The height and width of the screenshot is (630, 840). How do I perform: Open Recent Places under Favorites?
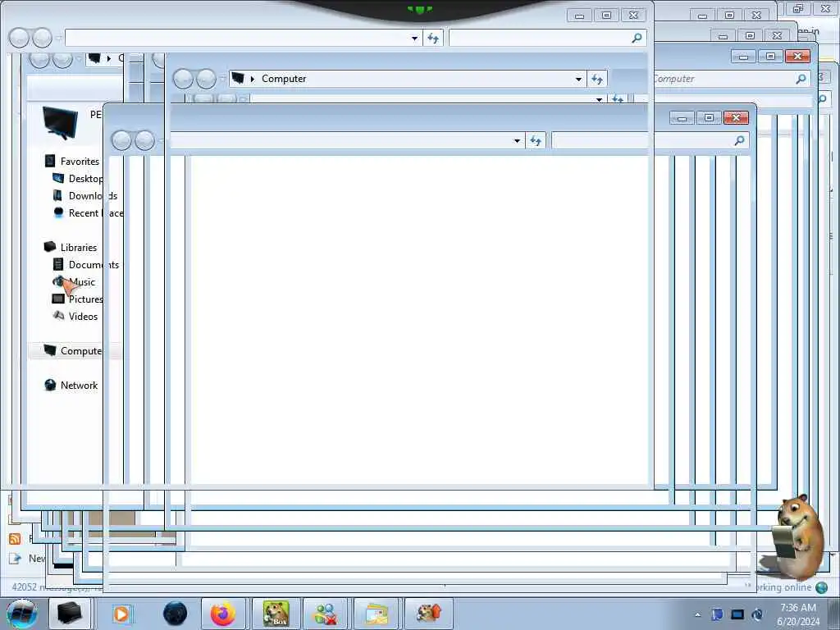pos(88,212)
